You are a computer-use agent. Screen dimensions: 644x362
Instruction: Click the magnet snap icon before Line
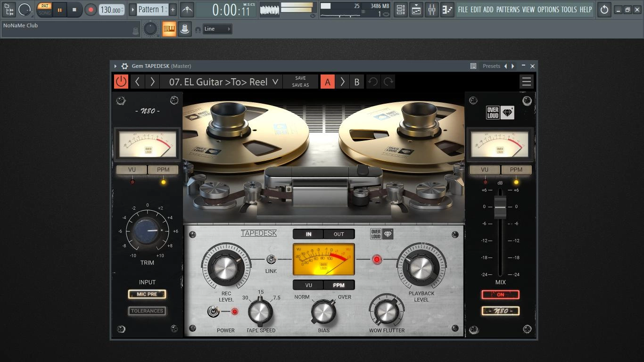click(198, 30)
